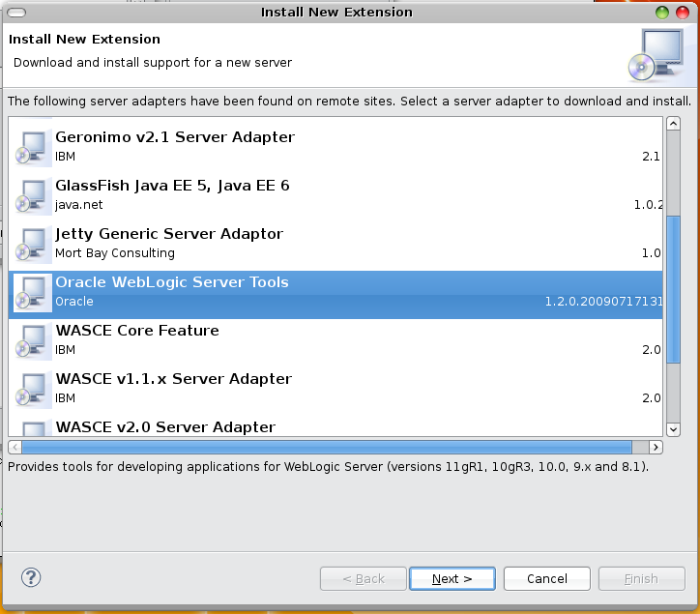Click the horizontal scrollbar left arrow
Viewport: 700px width, 614px height.
[x=15, y=447]
